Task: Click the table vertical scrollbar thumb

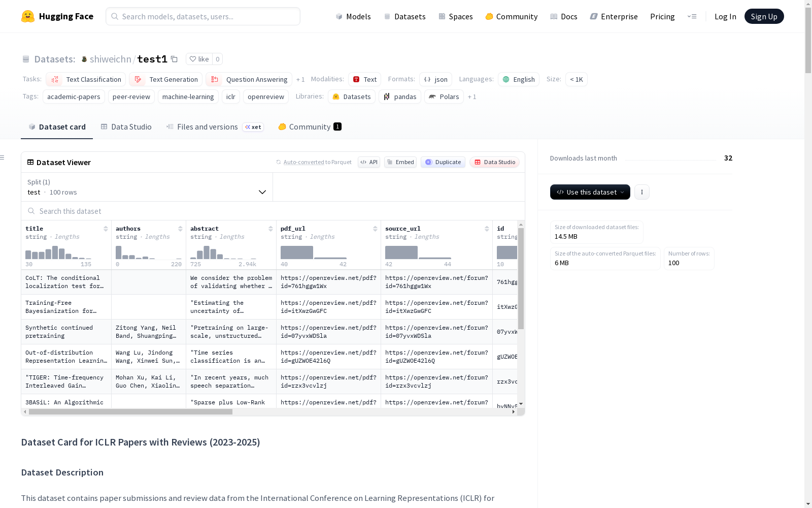Action: 521,278
